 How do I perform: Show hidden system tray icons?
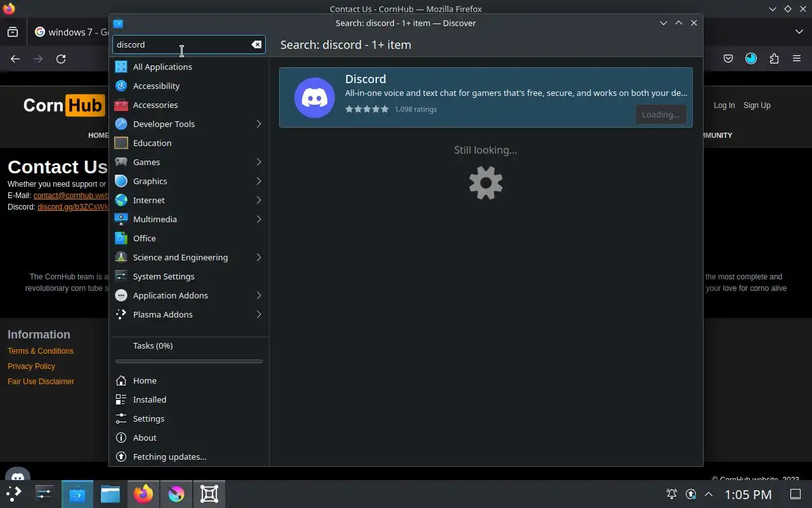tap(709, 494)
